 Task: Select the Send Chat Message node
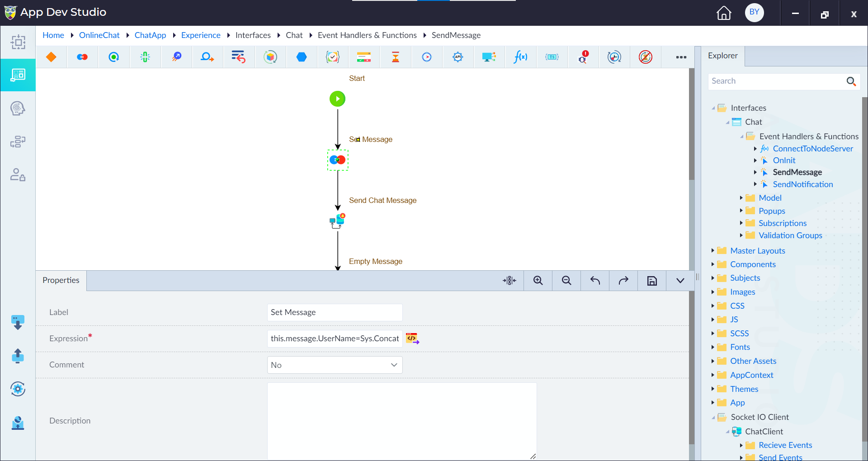338,221
